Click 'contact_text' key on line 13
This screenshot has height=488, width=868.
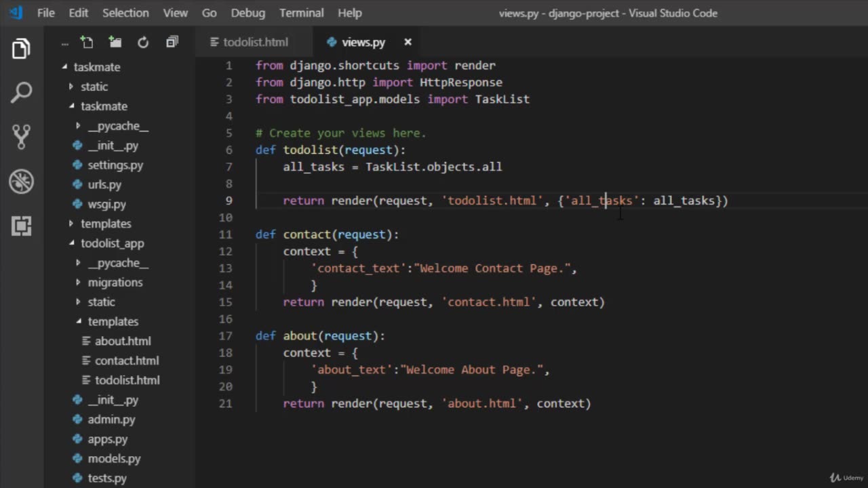[x=359, y=268]
